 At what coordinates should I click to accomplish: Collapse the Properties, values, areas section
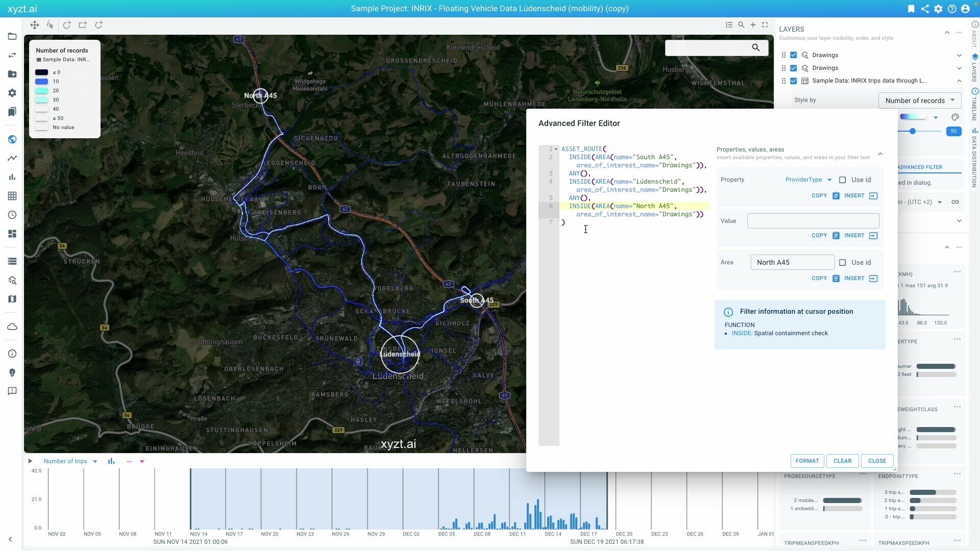point(880,154)
